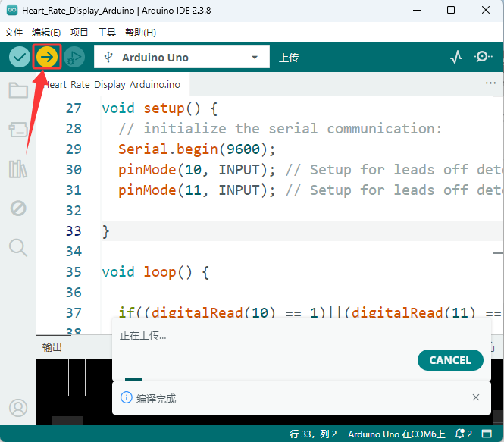Click line number 33 in the gutter
The image size is (504, 442).
74,231
